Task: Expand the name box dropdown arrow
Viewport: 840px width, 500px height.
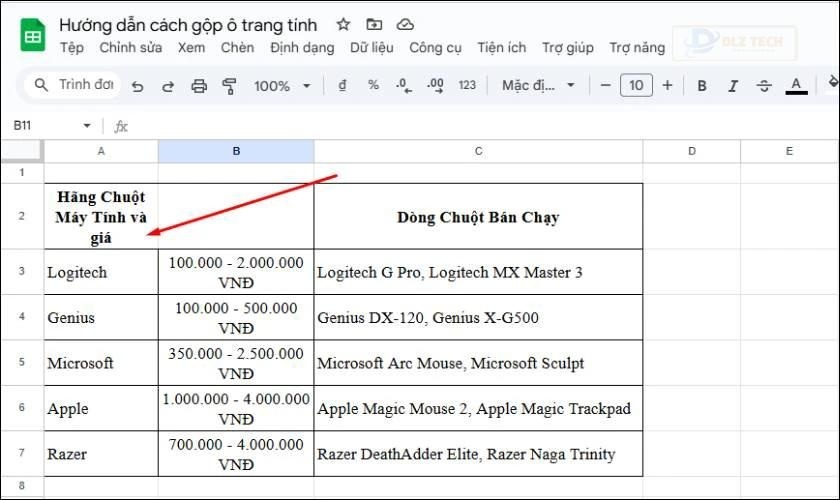Action: click(x=87, y=126)
